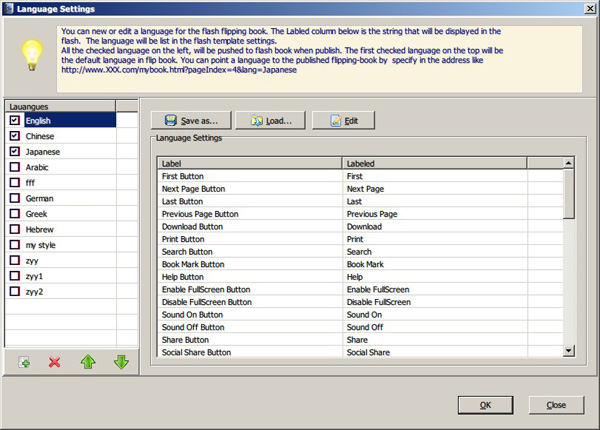Screen dimensions: 600x430
Task: Click the Labeled value 'Next Page'
Action: [x=365, y=189]
